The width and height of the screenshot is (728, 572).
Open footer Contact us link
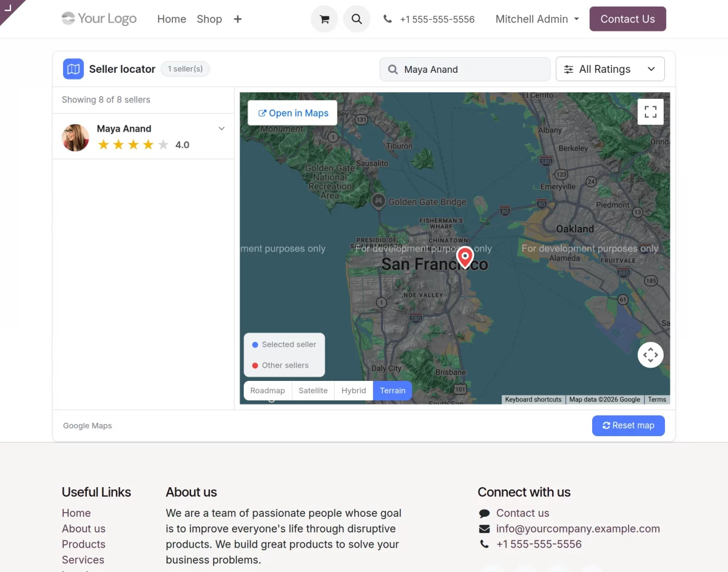(x=522, y=513)
